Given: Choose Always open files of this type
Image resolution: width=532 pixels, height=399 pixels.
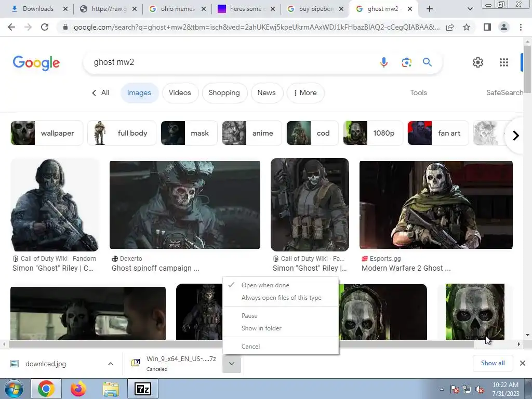Looking at the screenshot, I should (x=281, y=298).
